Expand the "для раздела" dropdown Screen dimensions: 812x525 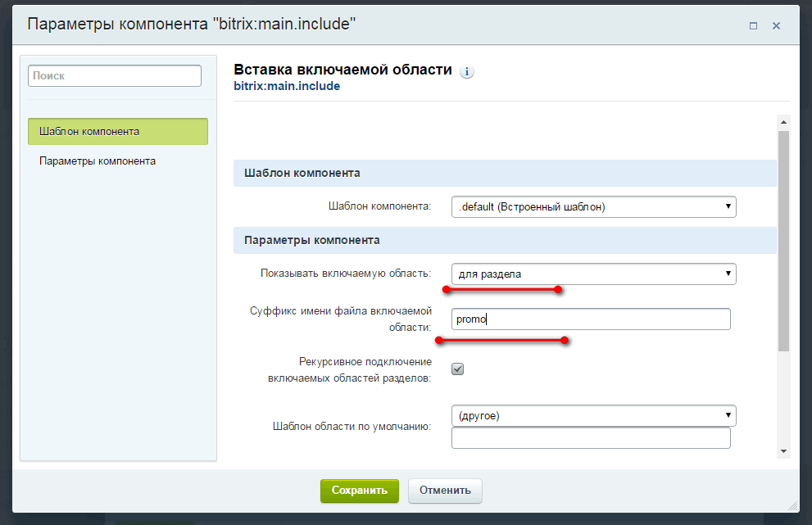point(593,274)
